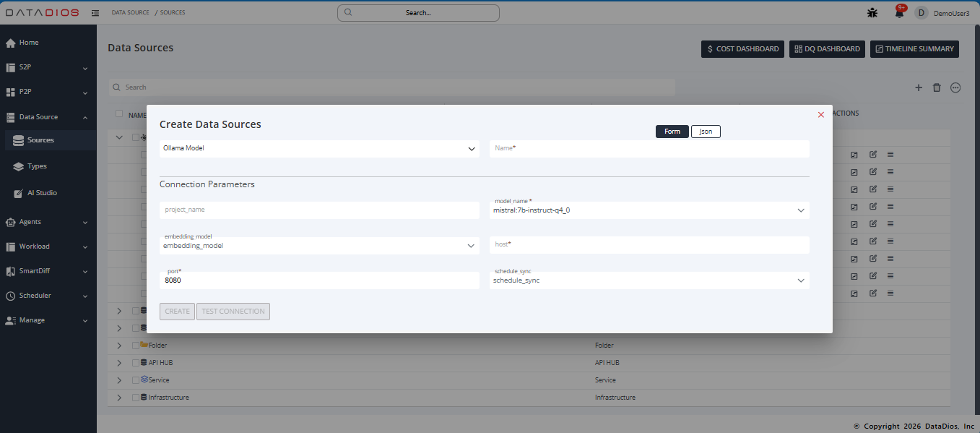Open the notifications bell icon
980x433 pixels.
[x=899, y=13]
